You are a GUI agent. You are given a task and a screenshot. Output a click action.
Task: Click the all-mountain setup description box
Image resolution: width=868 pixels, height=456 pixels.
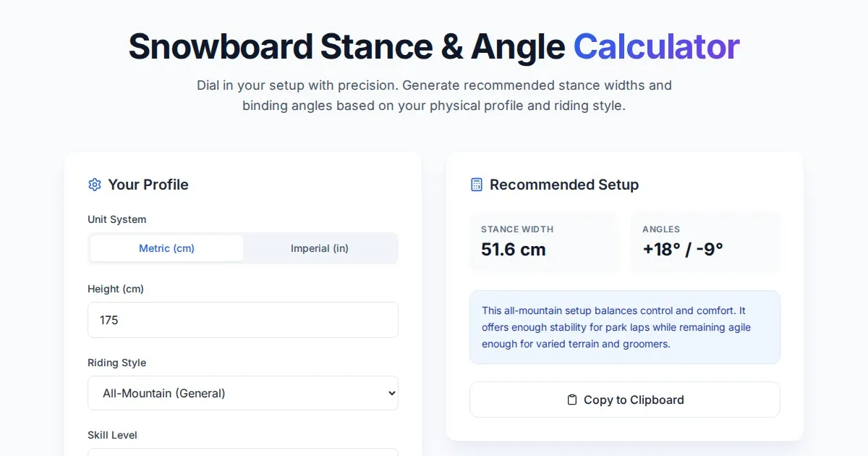coord(625,327)
